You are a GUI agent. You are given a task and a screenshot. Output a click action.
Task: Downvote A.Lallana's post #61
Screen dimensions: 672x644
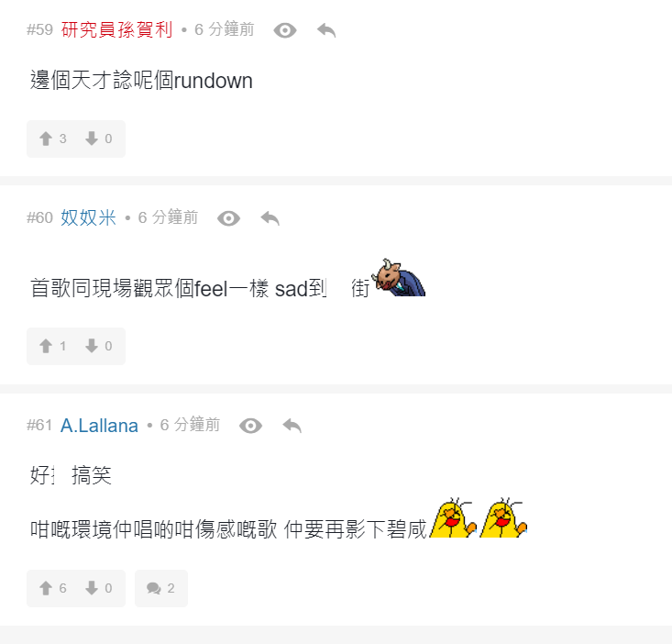pyautogui.click(x=99, y=588)
